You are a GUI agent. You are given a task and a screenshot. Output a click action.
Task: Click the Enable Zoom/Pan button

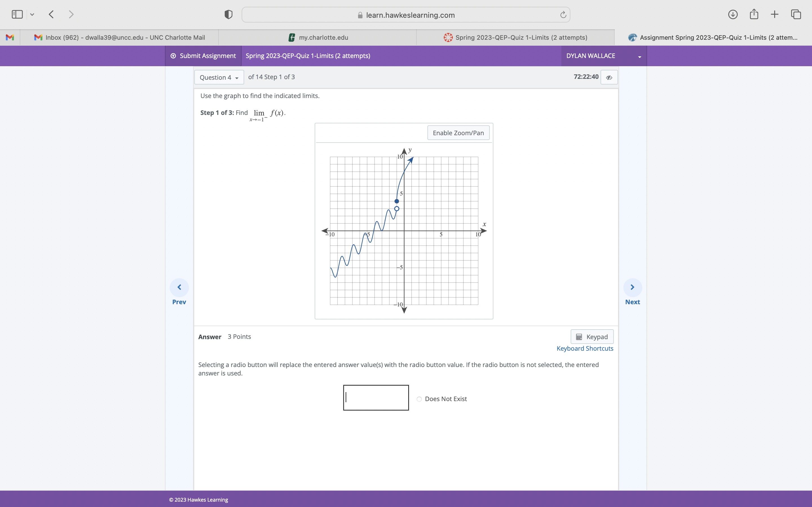(x=458, y=132)
